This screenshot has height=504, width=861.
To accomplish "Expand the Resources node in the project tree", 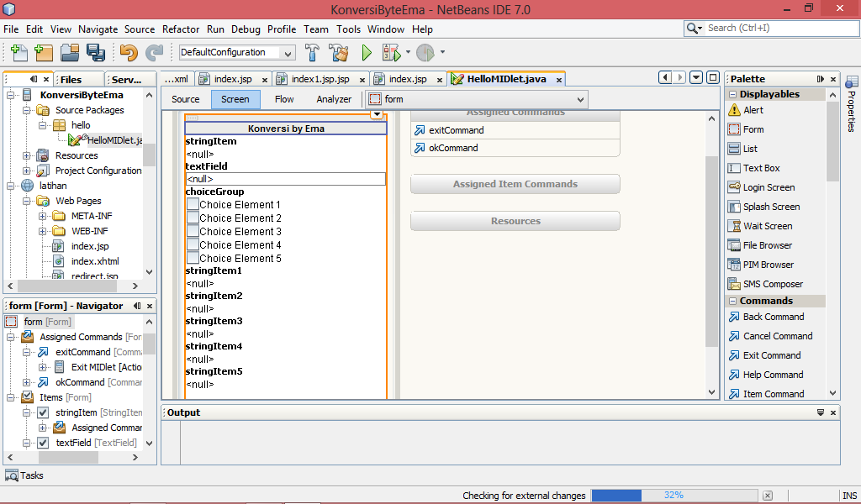I will pyautogui.click(x=26, y=155).
